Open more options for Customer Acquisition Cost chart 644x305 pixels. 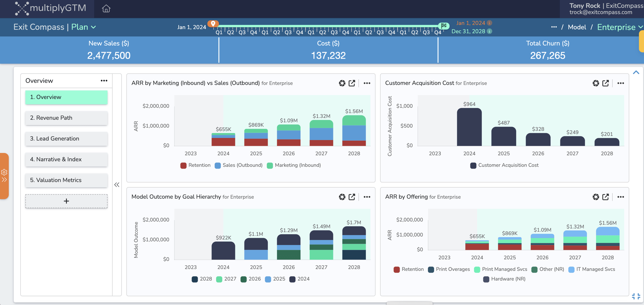pos(620,83)
